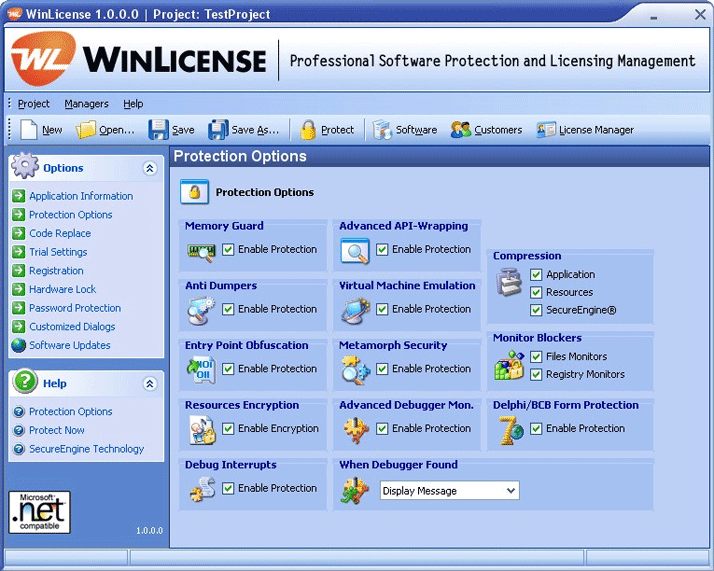Click the Options gear icon
The image size is (714, 571).
point(25,165)
